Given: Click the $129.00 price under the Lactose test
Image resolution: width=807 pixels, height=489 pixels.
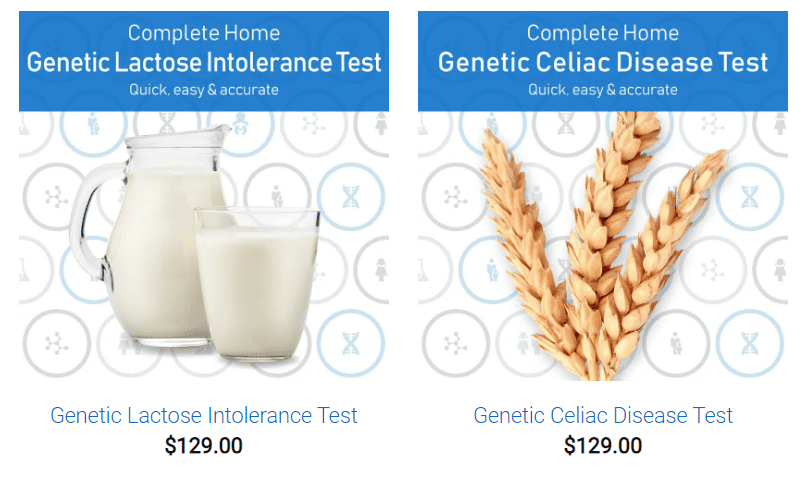Looking at the screenshot, I should point(204,446).
